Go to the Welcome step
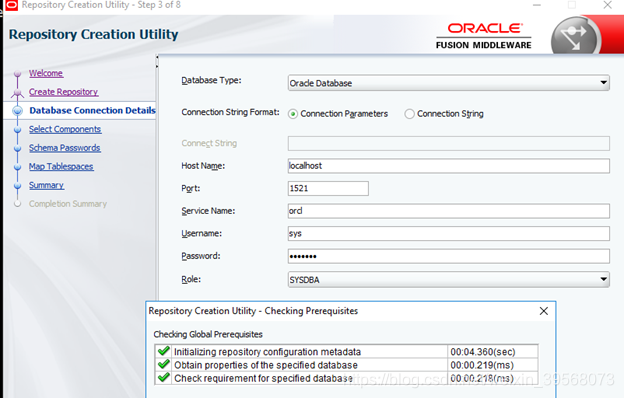This screenshot has height=398, width=624. click(x=46, y=73)
